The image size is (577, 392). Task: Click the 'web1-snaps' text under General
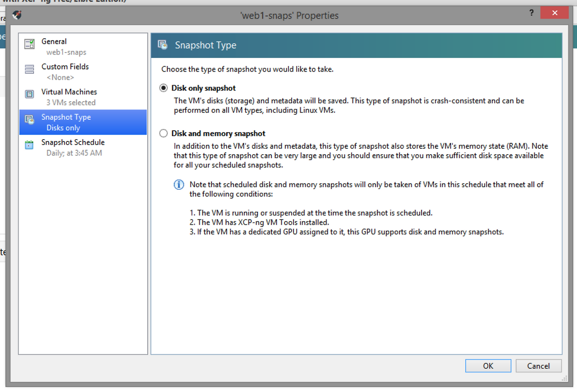click(66, 52)
